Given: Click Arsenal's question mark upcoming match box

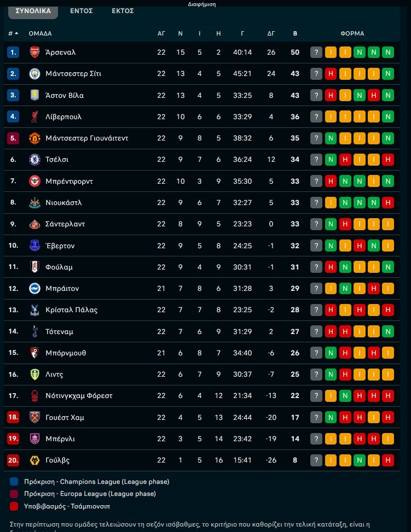Looking at the screenshot, I should point(316,52).
